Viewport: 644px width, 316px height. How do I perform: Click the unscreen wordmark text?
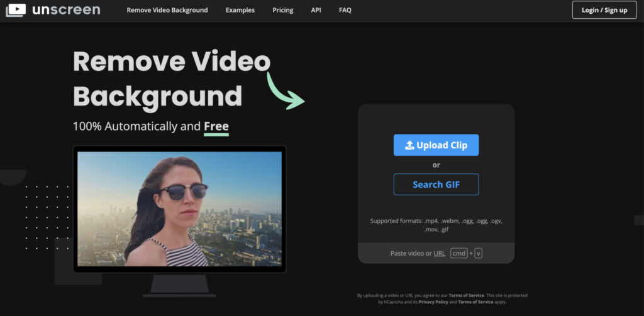pyautogui.click(x=66, y=10)
